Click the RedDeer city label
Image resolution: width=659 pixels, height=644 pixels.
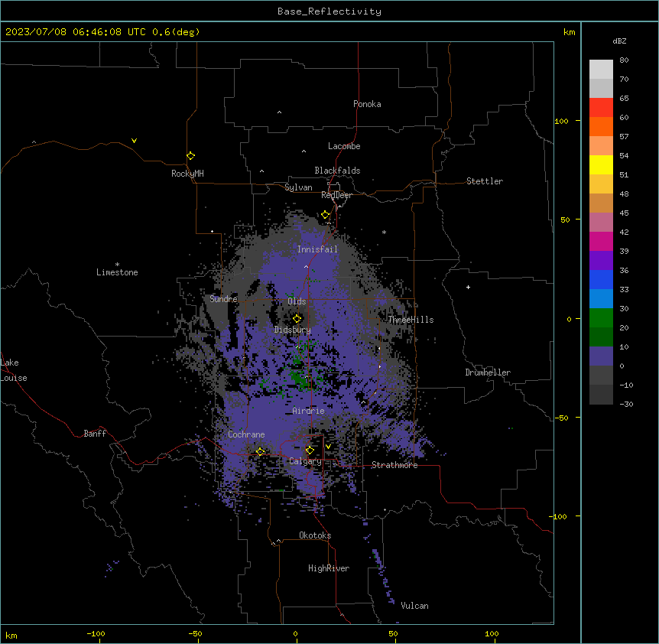(336, 195)
